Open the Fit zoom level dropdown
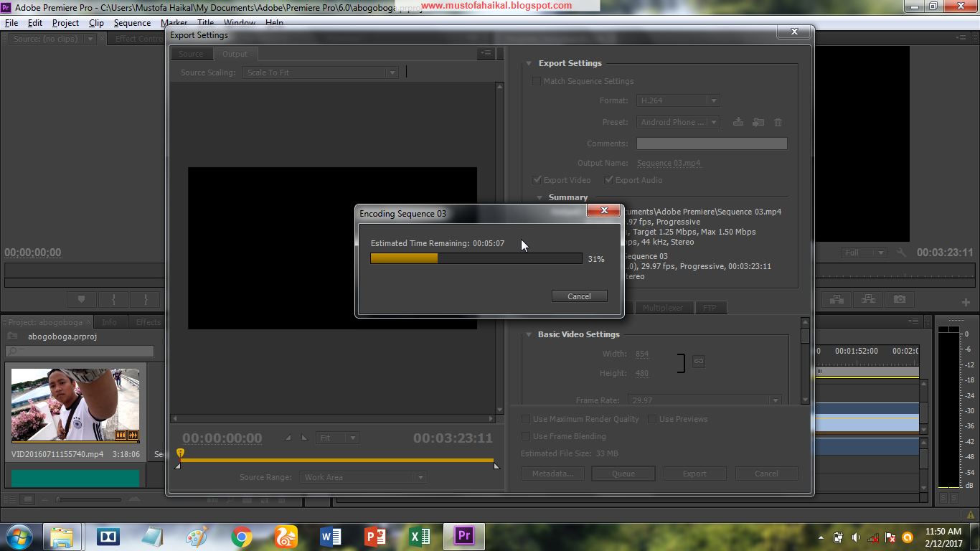This screenshot has width=980, height=551. (x=337, y=438)
